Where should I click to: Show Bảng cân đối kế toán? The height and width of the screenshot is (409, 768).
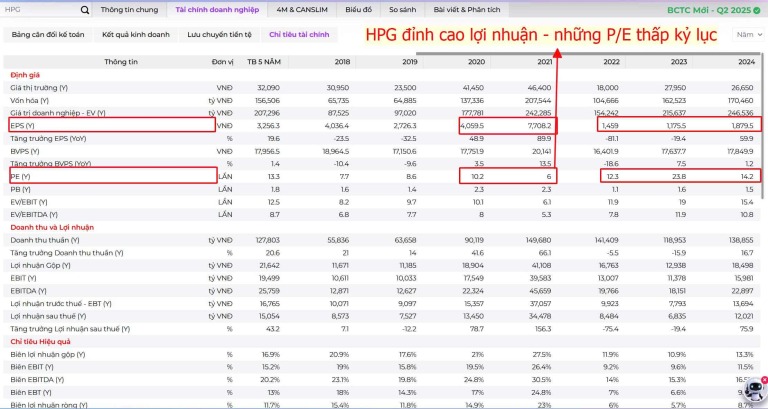48,35
